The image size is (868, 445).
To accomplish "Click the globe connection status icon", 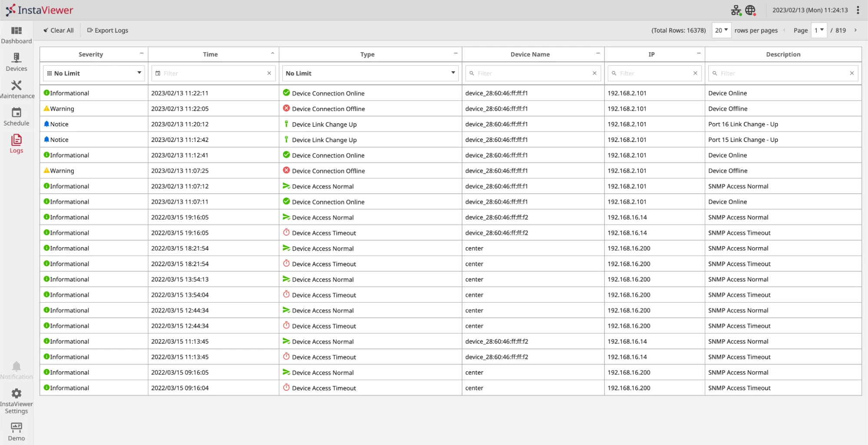I will [x=751, y=10].
